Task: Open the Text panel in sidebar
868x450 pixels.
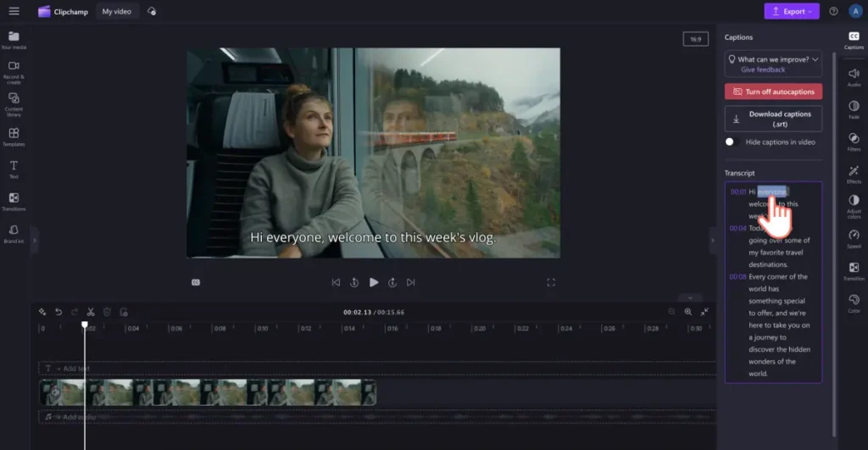Action: pyautogui.click(x=14, y=169)
